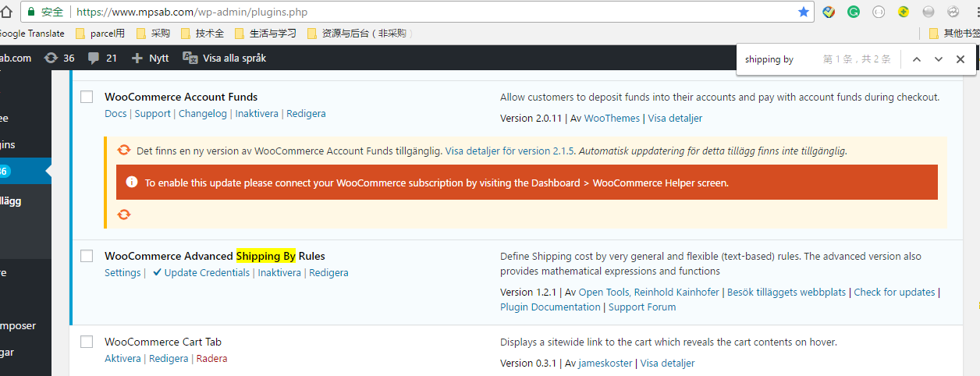Click Visa detaljer for Account Funds
This screenshot has height=376, width=980.
click(x=675, y=119)
